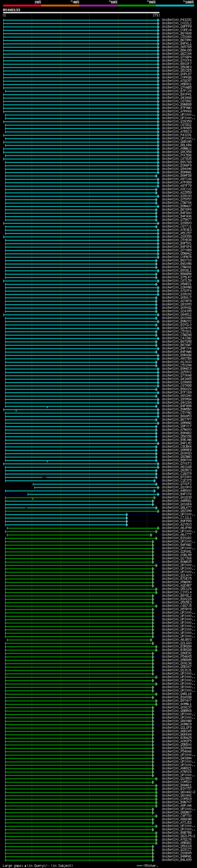Open hit UniRef100_A8I1Q9
Screen dimensions: 197x868
click(x=177, y=467)
